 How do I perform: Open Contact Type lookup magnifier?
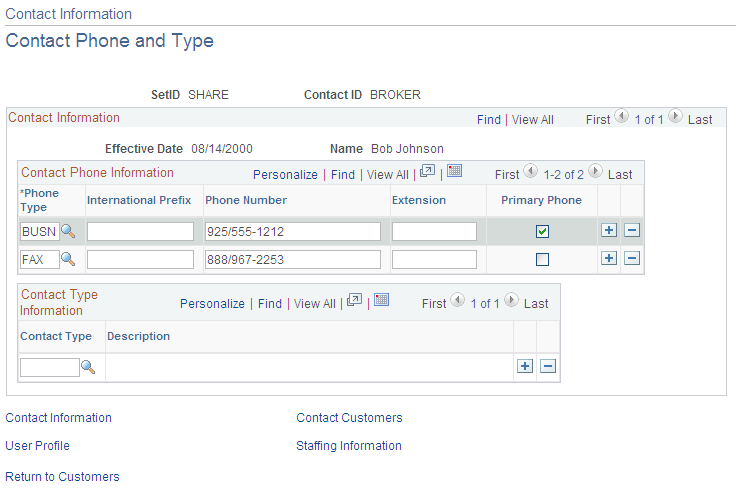[88, 367]
